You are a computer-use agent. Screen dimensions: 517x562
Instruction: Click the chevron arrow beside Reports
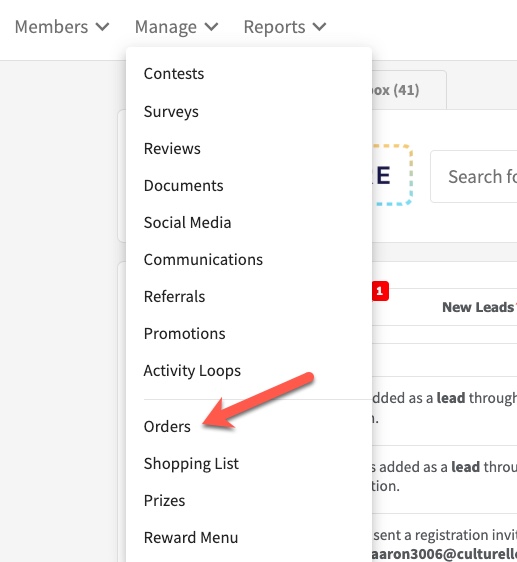(x=319, y=27)
